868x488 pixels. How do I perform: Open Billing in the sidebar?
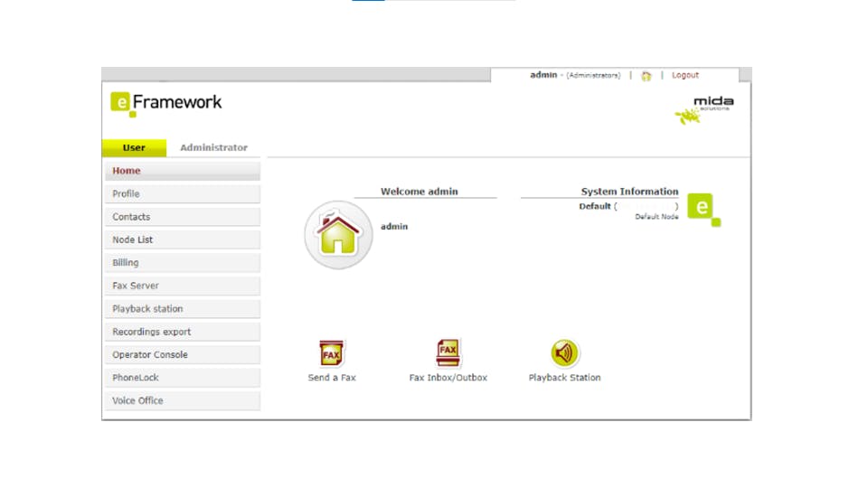point(183,263)
